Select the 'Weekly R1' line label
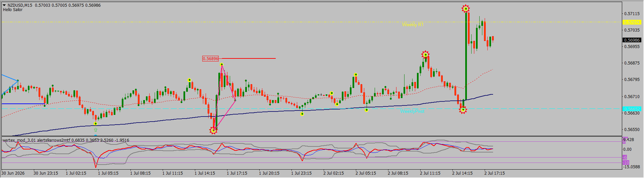644x178 pixels. pyautogui.click(x=413, y=25)
